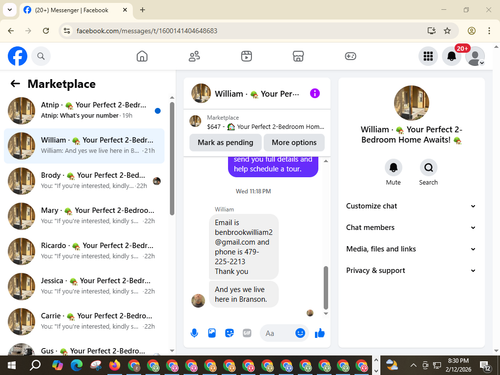The image size is (500, 375).
Task: Click the conversation list scrollbar
Action: (x=172, y=158)
